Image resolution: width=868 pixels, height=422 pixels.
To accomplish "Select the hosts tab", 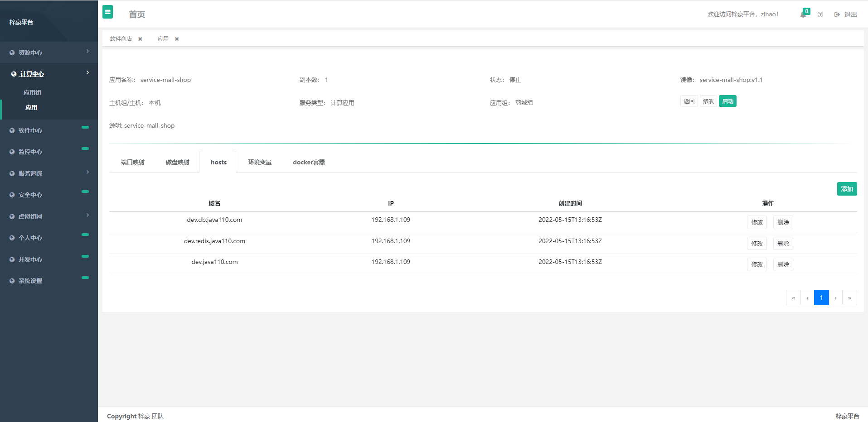I will [218, 162].
